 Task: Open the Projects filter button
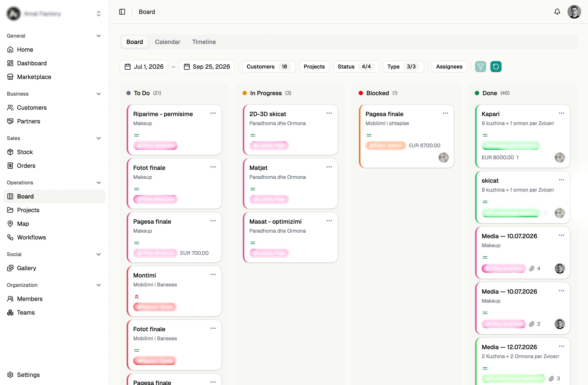point(314,66)
